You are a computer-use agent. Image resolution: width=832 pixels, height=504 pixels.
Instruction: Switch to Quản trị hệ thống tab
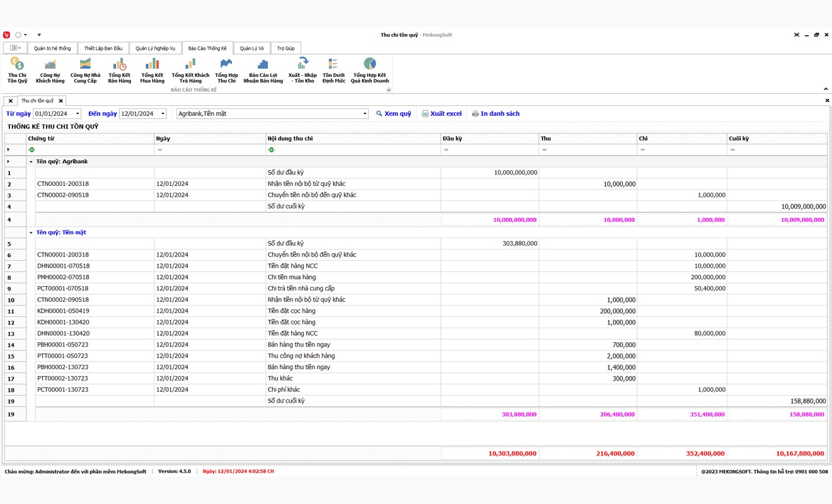(52, 49)
